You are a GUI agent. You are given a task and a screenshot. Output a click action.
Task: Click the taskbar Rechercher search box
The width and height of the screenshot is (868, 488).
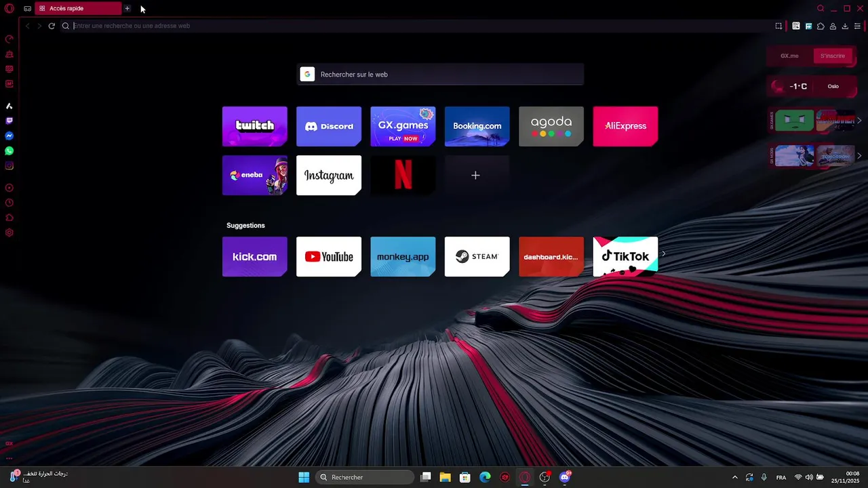[x=365, y=477]
